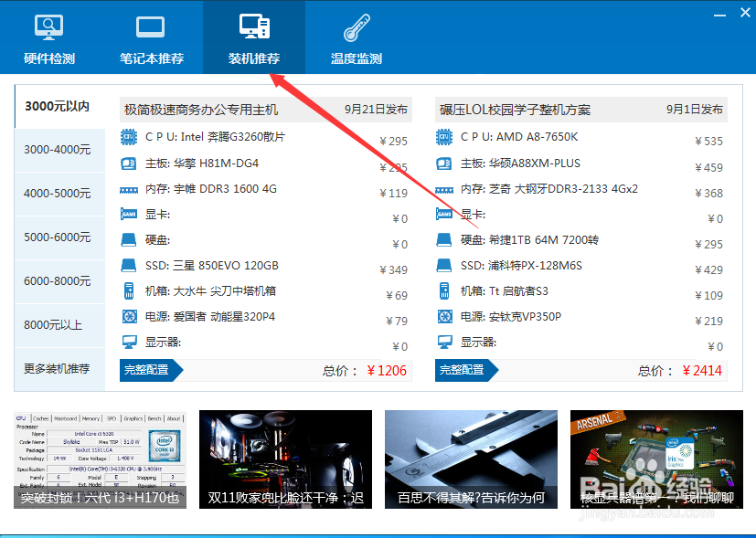Click ¥295 price of 希捷1TB hard disk

(708, 245)
